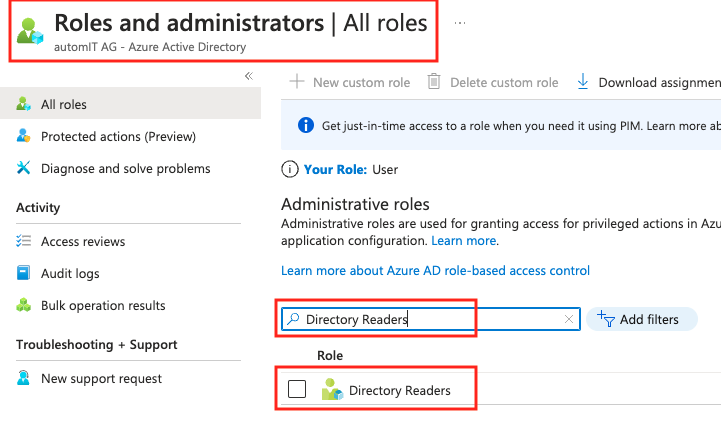
Task: Click the All roles sidebar icon
Action: pyautogui.click(x=24, y=104)
